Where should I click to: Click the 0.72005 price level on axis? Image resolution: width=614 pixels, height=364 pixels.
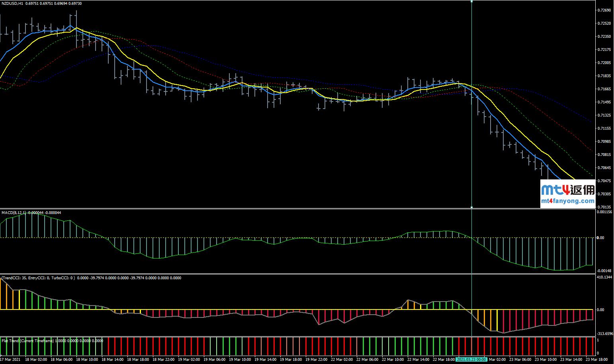tap(604, 63)
